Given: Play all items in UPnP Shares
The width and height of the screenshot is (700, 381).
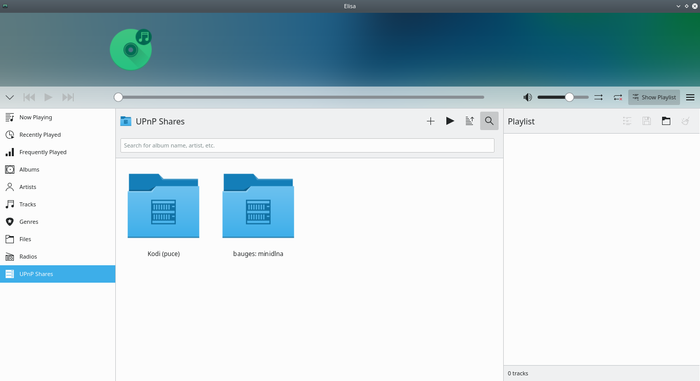Looking at the screenshot, I should 450,121.
